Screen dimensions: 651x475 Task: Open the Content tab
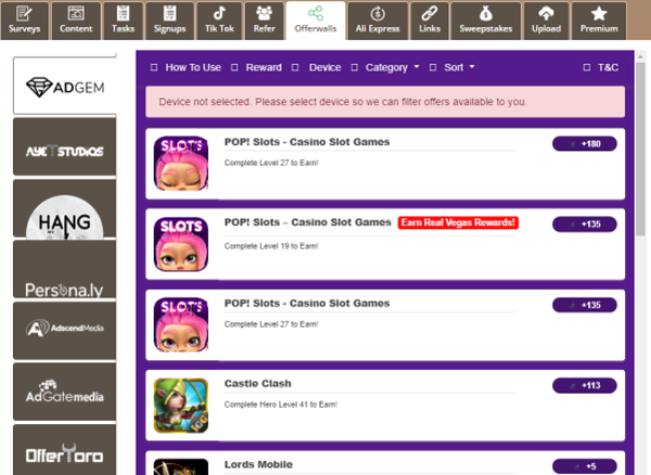point(76,21)
